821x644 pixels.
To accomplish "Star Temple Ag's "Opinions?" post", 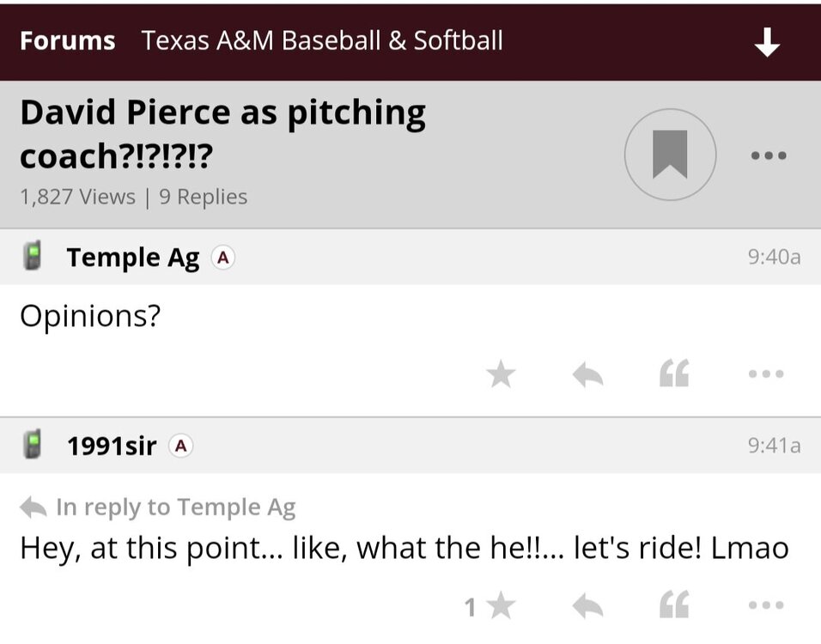I will click(501, 374).
